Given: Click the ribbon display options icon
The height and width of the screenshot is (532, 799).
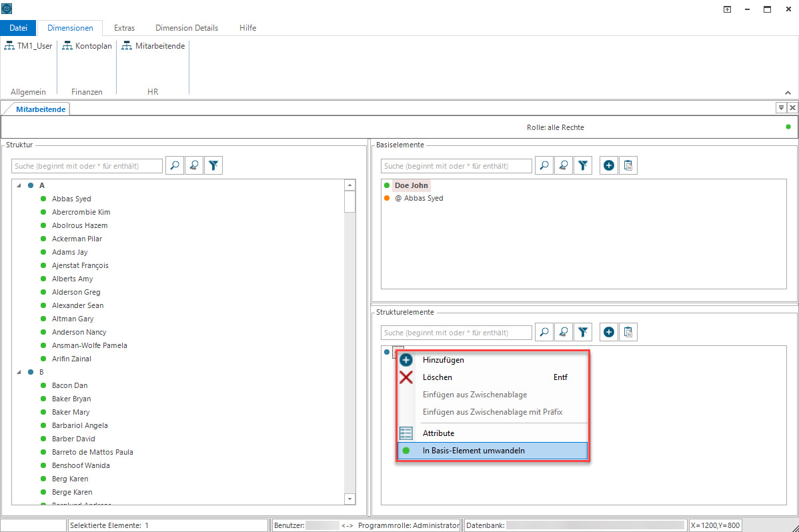Looking at the screenshot, I should point(727,9).
